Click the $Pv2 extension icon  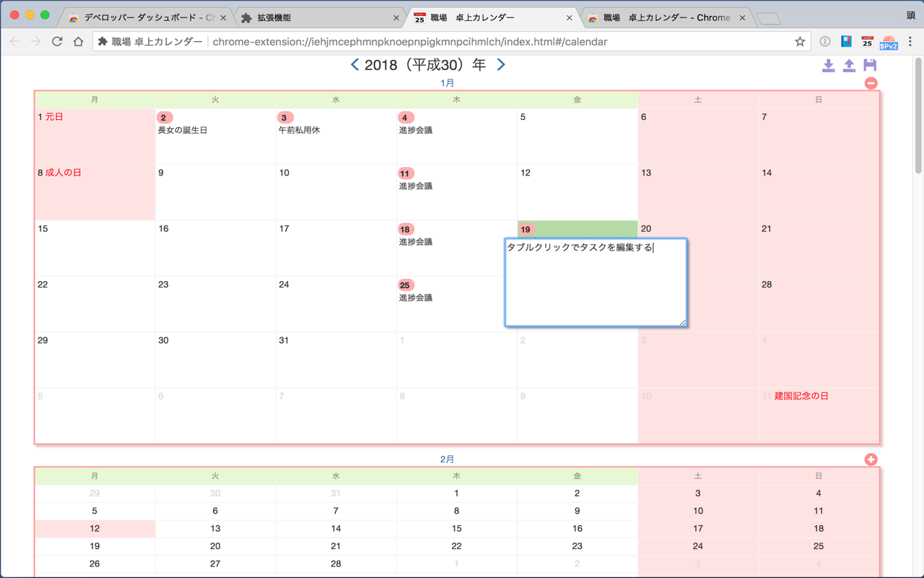point(889,42)
